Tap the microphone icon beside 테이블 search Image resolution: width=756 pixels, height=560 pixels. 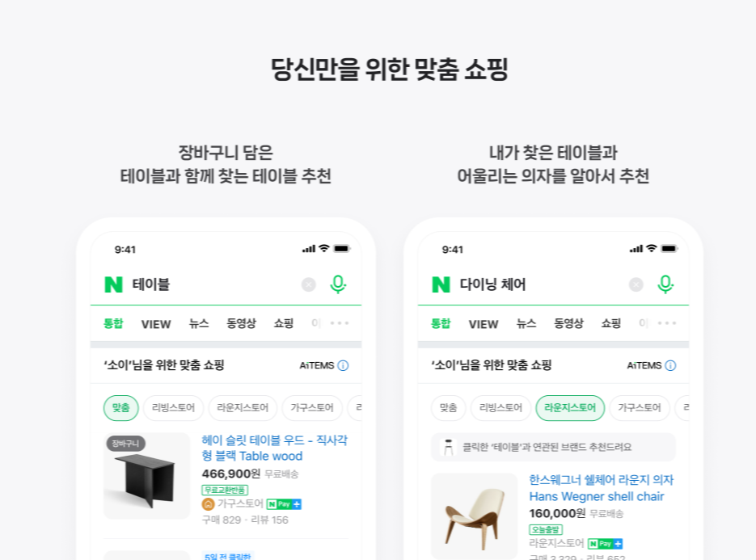338,284
